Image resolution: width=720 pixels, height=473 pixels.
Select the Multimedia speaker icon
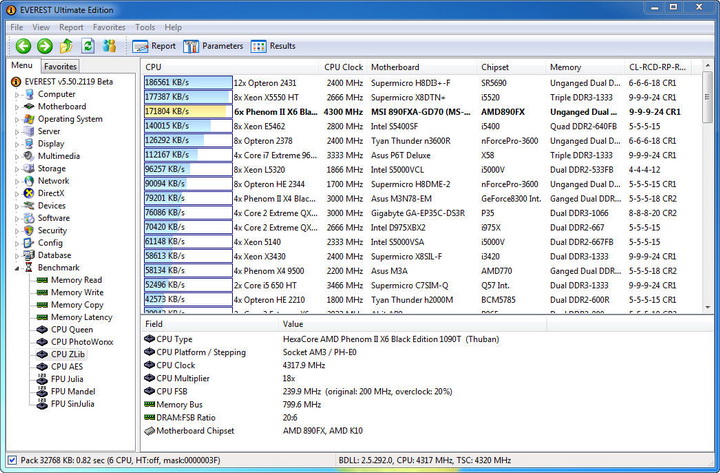[x=29, y=156]
